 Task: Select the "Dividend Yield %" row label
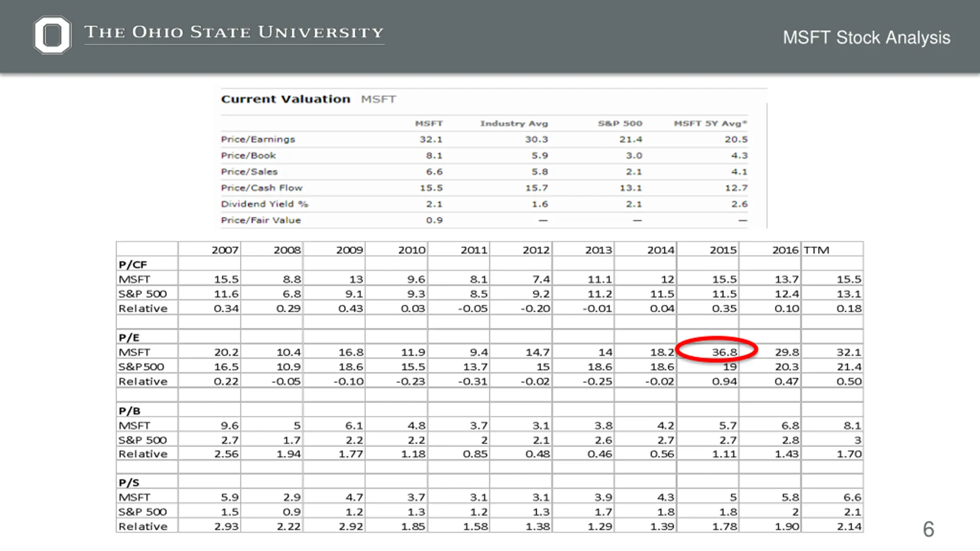pos(265,204)
